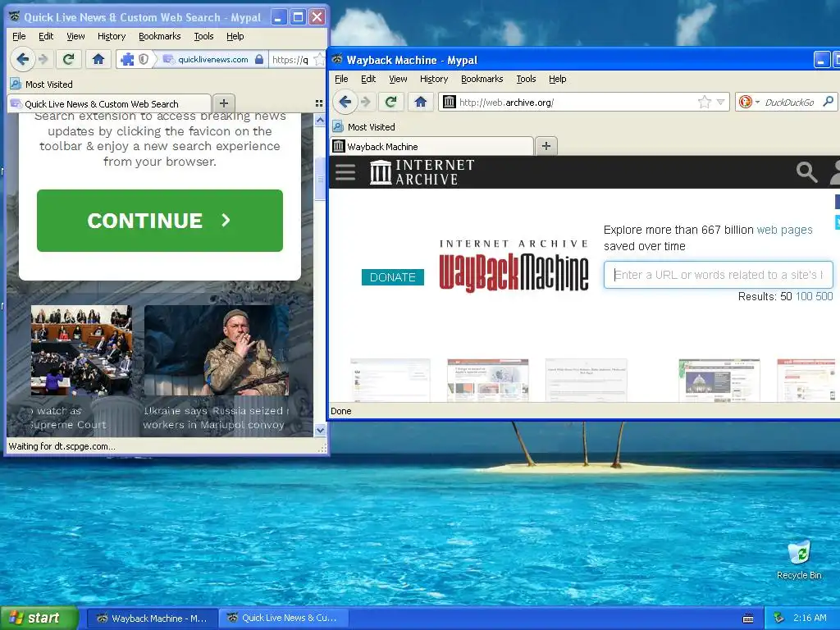Viewport: 840px width, 630px height.
Task: Open new tab in Wayback Machine window
Action: (546, 146)
